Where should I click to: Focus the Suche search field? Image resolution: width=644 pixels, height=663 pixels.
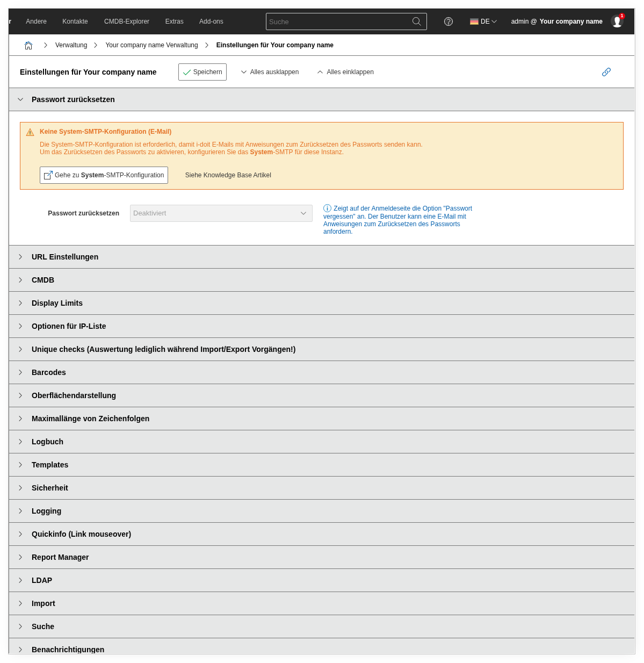point(338,21)
